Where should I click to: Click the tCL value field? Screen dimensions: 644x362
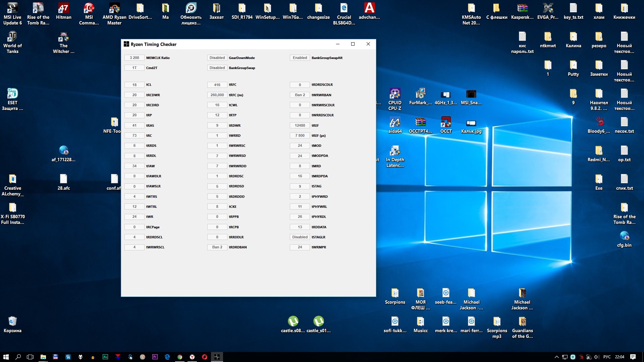[134, 85]
